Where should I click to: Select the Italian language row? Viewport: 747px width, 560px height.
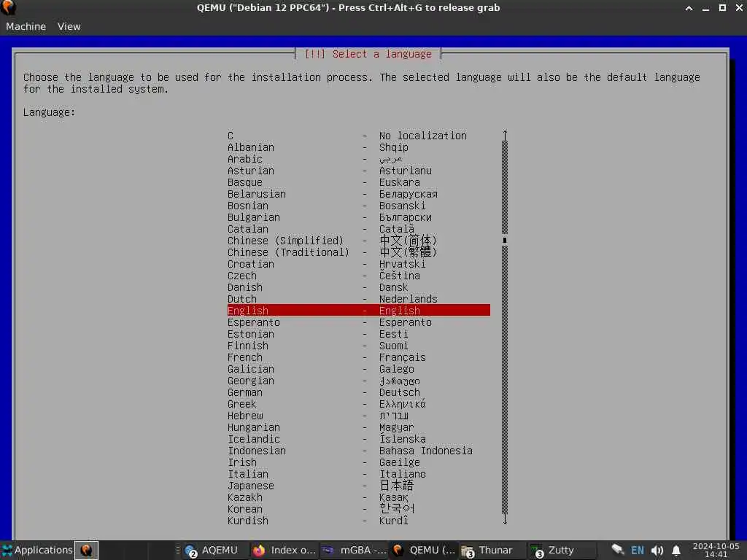coord(359,474)
